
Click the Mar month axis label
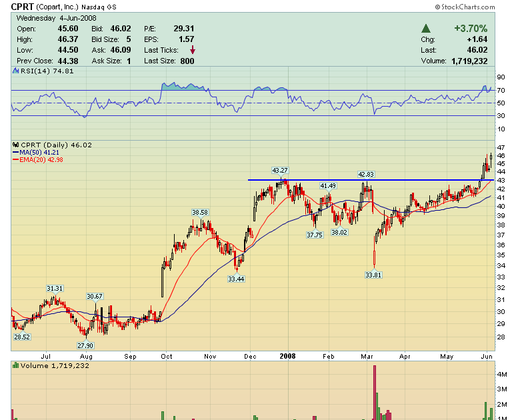tap(367, 356)
